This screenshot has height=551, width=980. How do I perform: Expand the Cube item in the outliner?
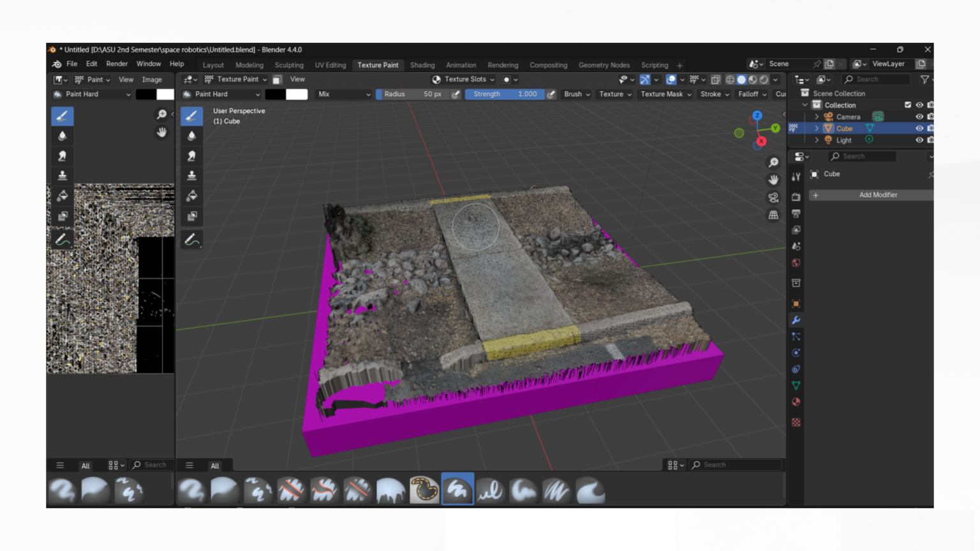[817, 128]
